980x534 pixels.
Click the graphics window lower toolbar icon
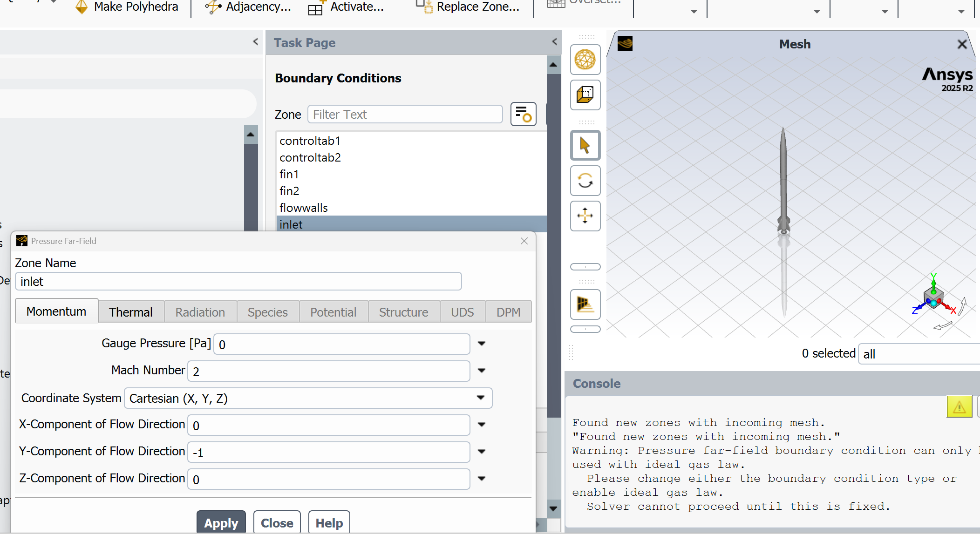585,304
